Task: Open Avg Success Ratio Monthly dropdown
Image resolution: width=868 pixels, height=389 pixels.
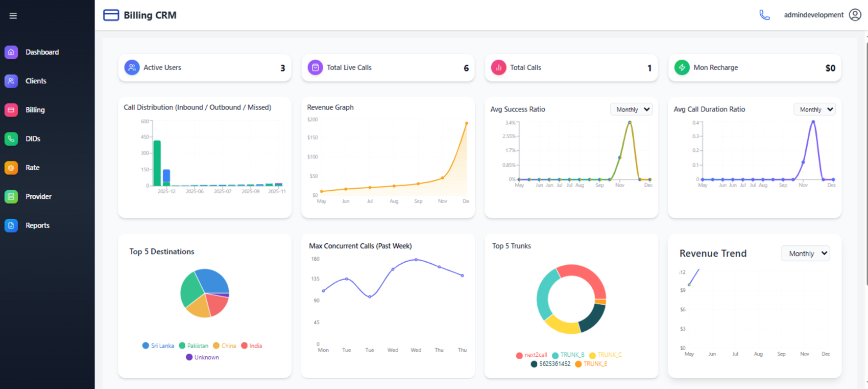Action: (632, 109)
